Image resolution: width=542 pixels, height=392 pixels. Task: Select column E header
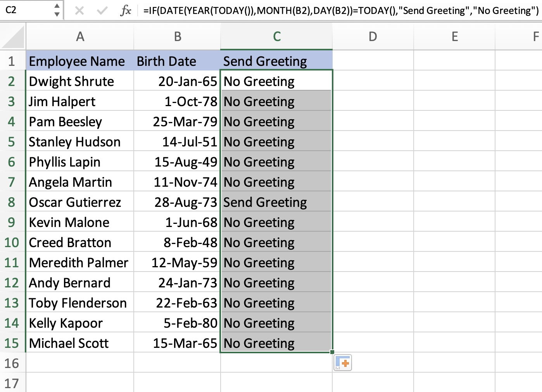[x=454, y=37]
